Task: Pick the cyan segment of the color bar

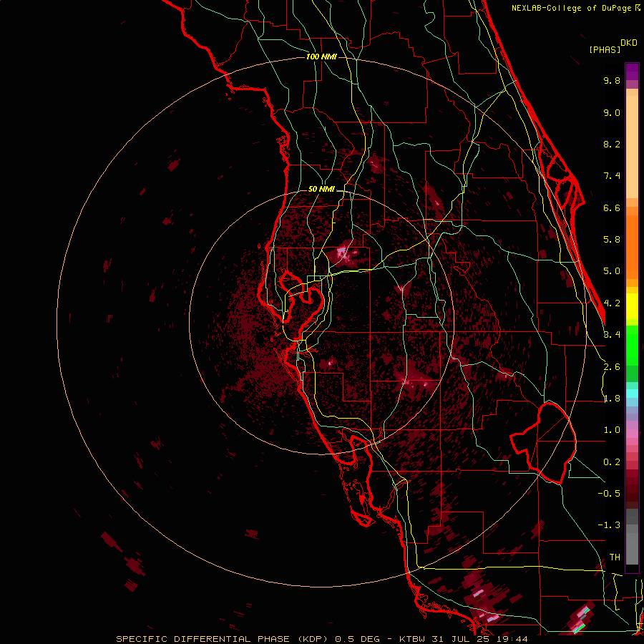Action: [x=632, y=393]
